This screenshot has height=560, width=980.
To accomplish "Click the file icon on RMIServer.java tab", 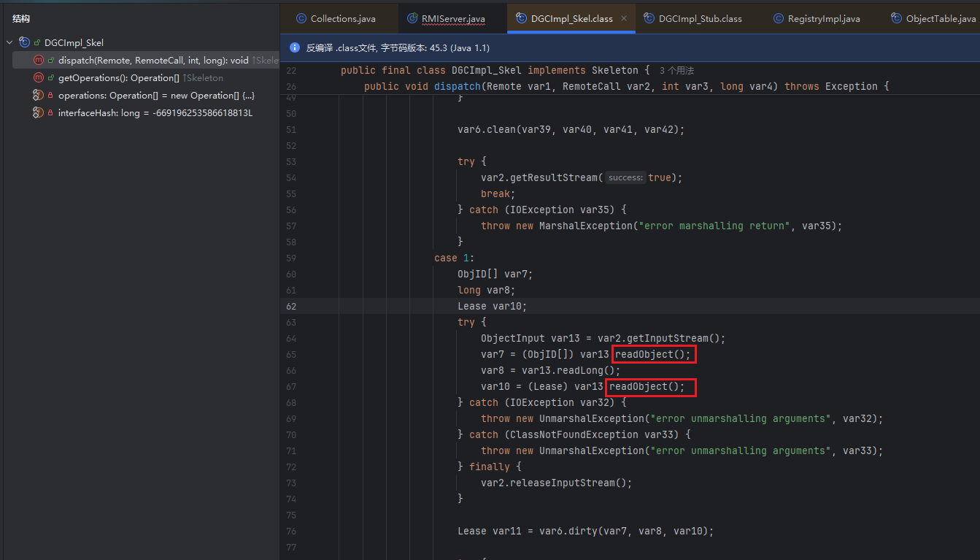I will click(x=413, y=19).
